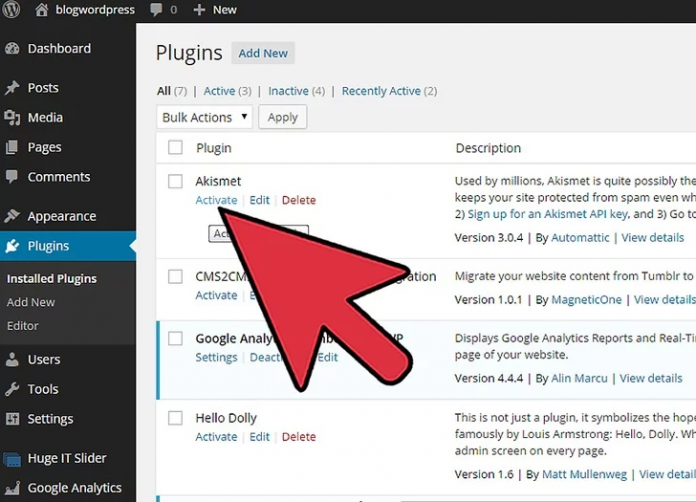
Task: Click the comments bubble icon in admin bar
Action: click(x=156, y=10)
